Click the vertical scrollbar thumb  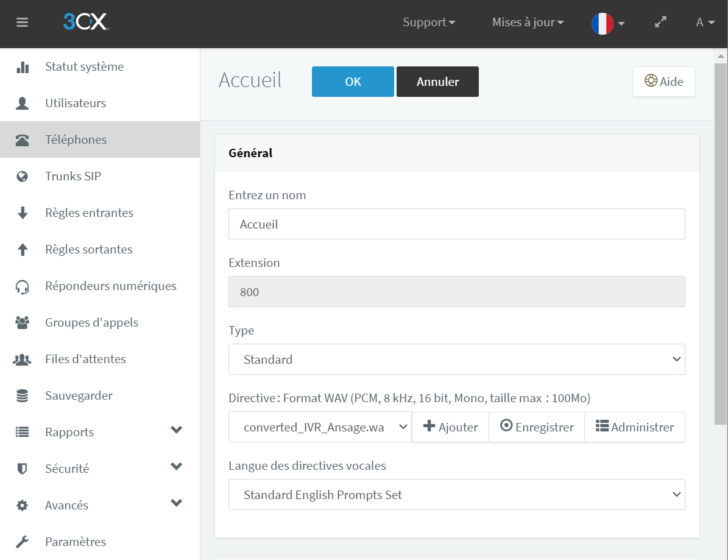721,244
